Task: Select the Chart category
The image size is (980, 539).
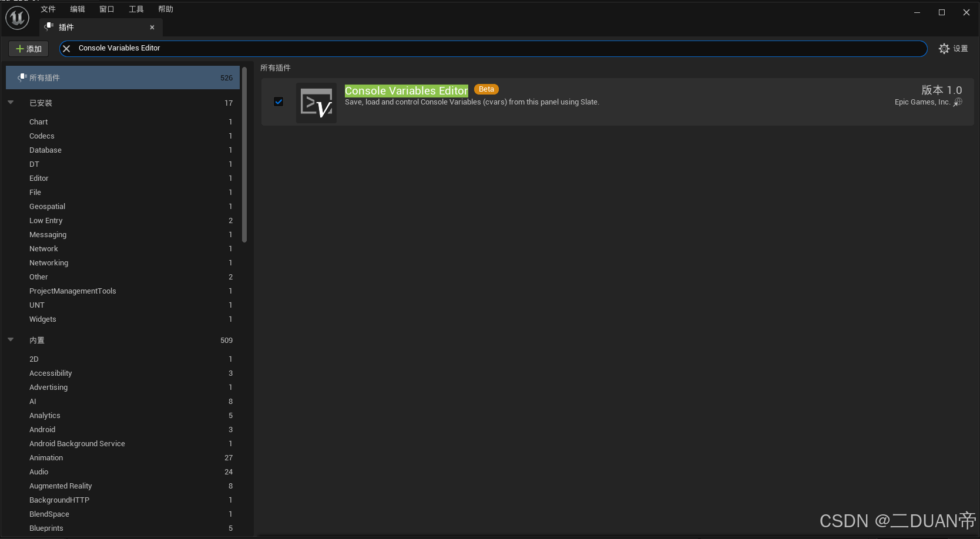Action: click(123, 122)
